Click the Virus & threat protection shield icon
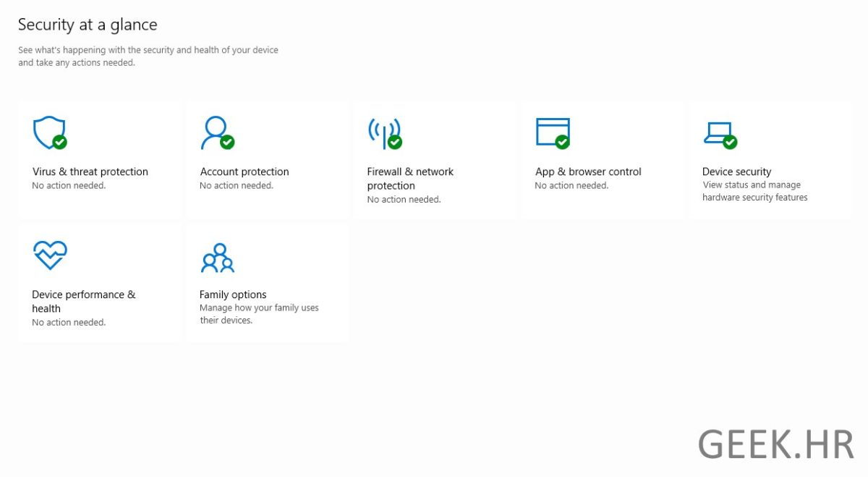This screenshot has width=868, height=477. tap(48, 132)
